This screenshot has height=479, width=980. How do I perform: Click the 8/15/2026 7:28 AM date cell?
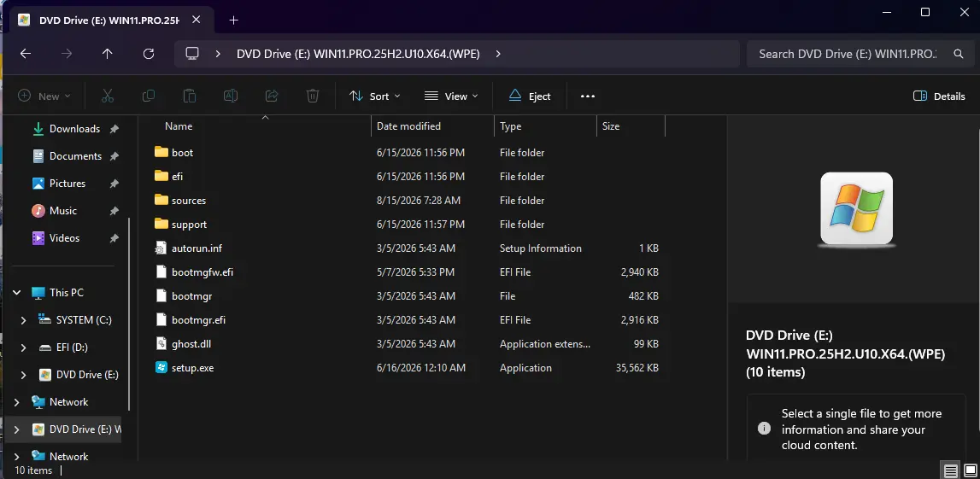pyautogui.click(x=419, y=201)
